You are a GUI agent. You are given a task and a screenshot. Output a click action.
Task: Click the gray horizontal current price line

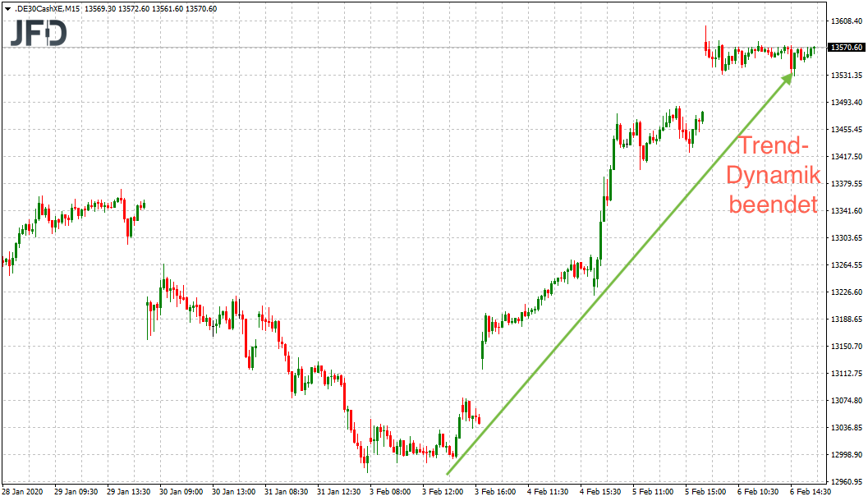point(328,48)
